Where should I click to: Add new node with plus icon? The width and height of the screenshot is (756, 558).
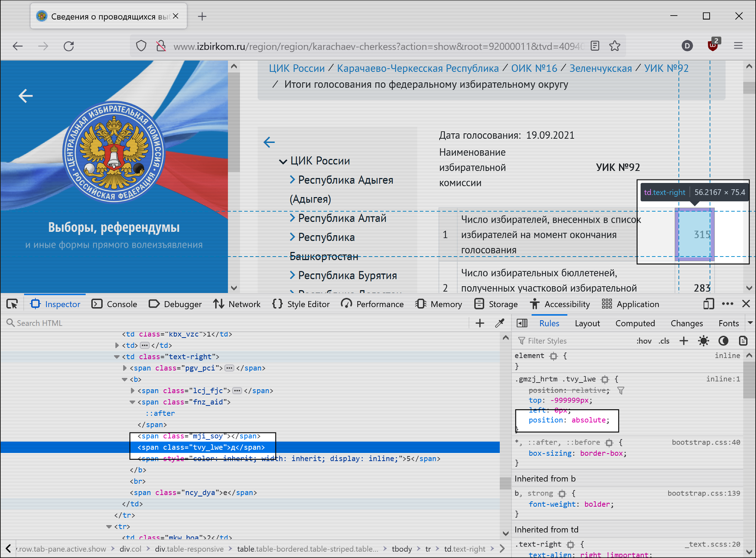[x=480, y=323]
